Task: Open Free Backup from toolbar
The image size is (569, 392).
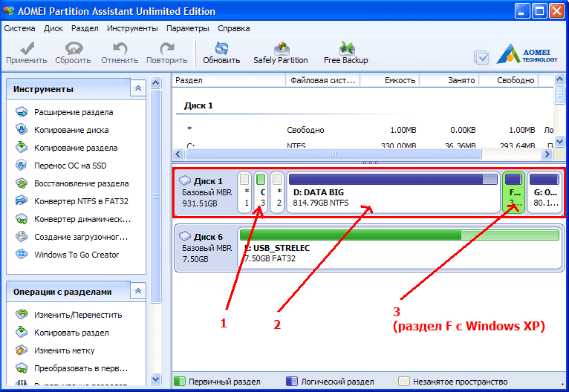Action: [x=346, y=53]
